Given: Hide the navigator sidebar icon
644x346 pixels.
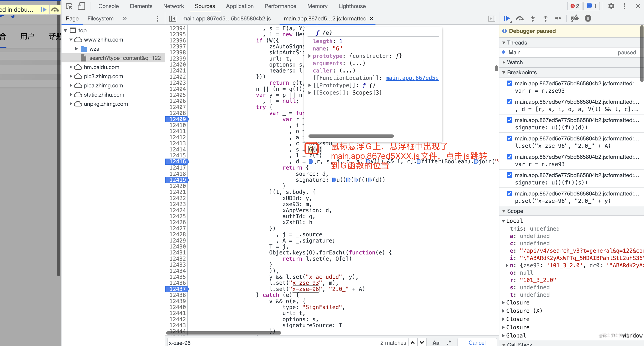Looking at the screenshot, I should [x=173, y=19].
